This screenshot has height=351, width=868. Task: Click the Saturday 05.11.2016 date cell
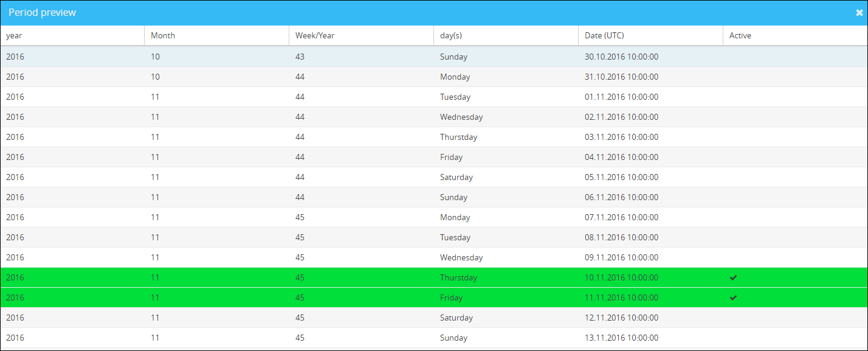(x=621, y=177)
